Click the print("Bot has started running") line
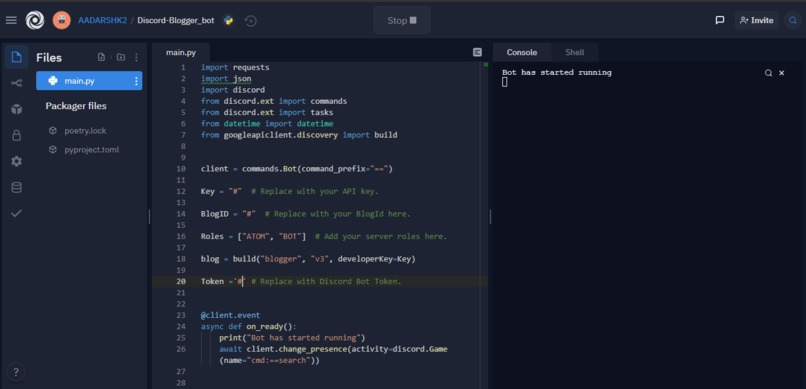This screenshot has height=389, width=806. point(292,338)
